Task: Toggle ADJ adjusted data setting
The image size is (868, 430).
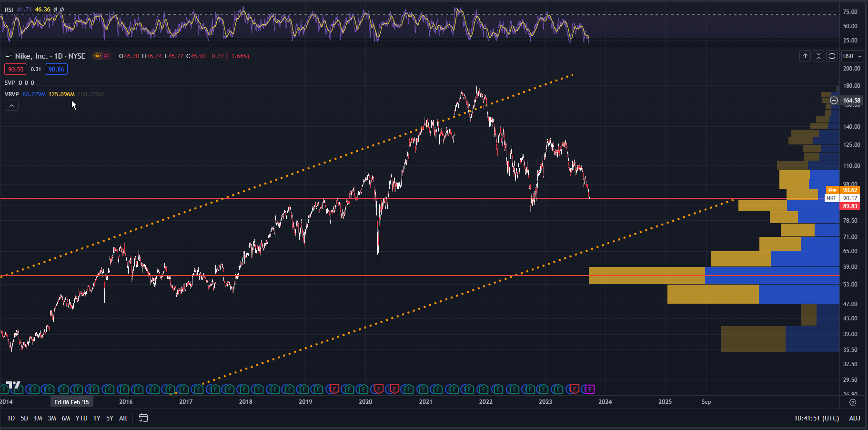Action: [855, 418]
